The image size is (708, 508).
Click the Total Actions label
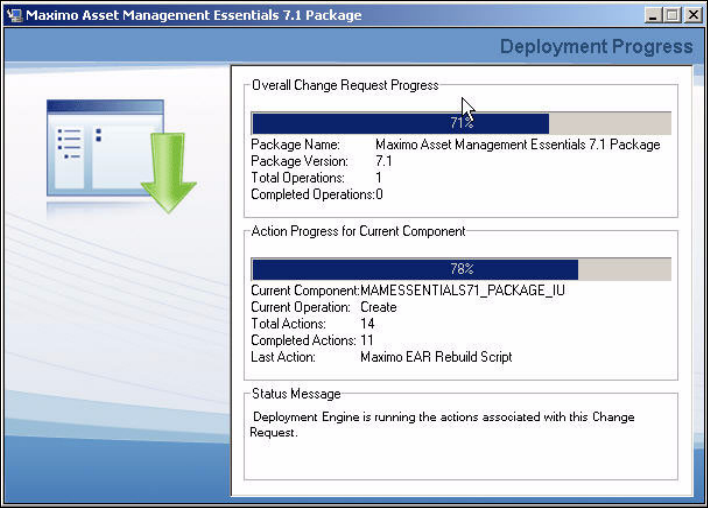click(x=288, y=324)
